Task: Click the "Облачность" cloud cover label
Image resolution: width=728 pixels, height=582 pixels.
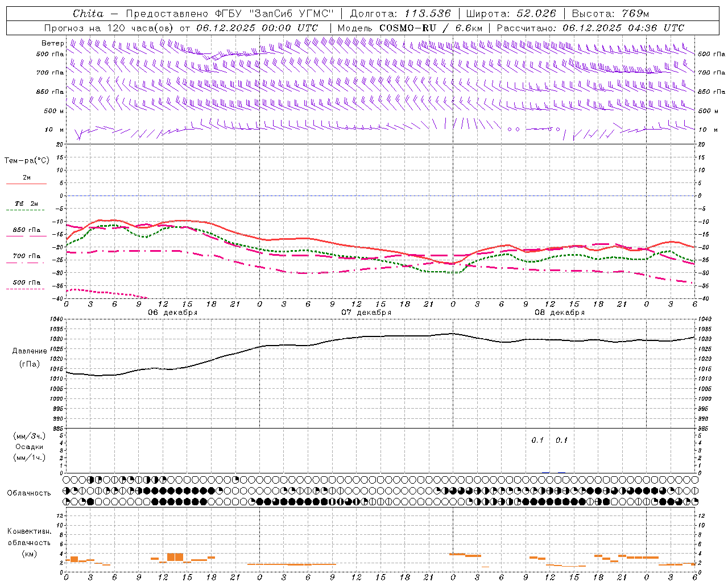Action: tap(29, 493)
